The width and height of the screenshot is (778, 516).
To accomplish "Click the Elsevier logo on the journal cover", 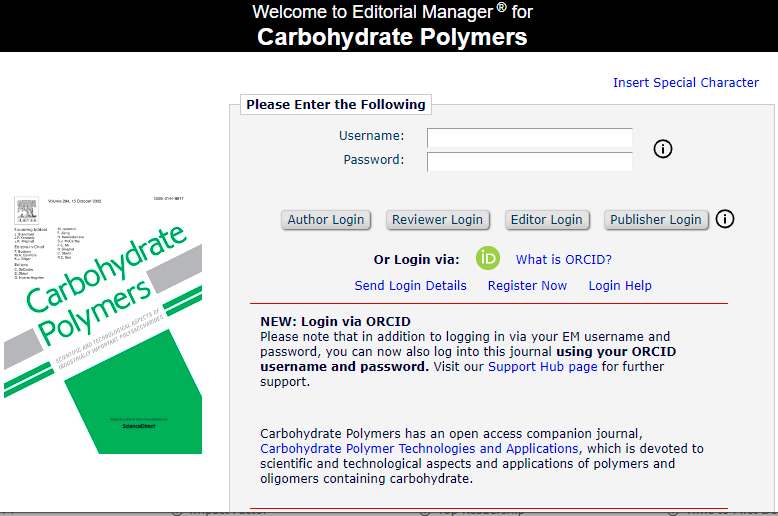I will (x=21, y=210).
